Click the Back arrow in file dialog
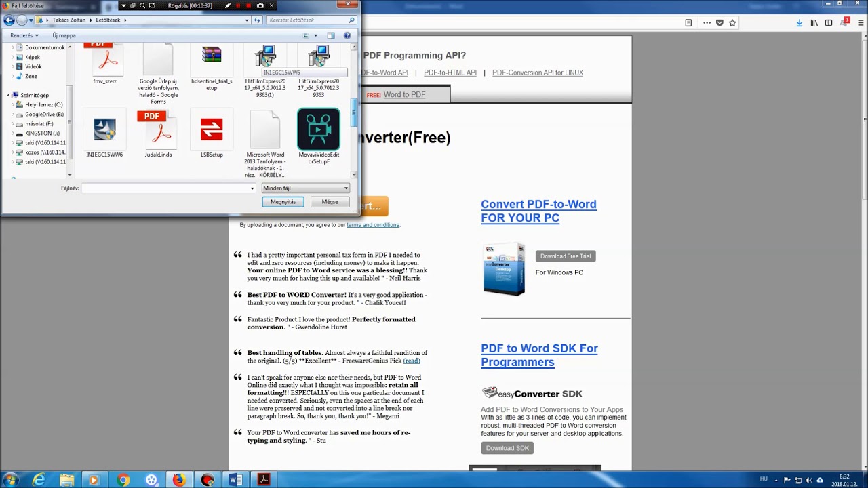 9,20
